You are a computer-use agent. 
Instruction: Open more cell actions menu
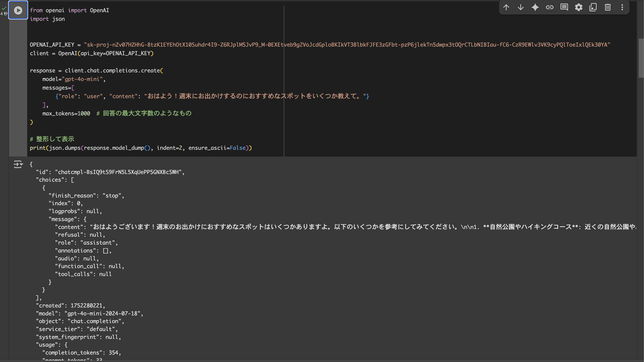[x=622, y=7]
